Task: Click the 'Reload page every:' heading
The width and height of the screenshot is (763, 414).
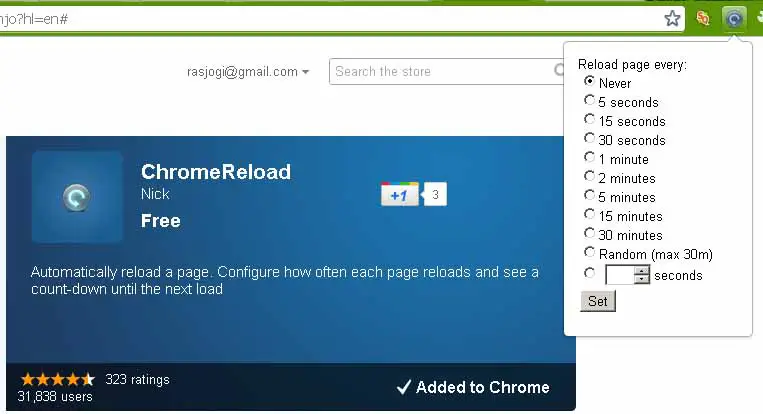Action: (632, 64)
